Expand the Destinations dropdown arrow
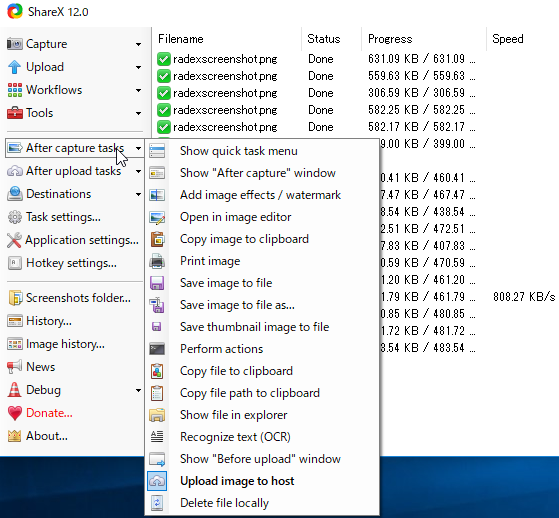 [138, 194]
